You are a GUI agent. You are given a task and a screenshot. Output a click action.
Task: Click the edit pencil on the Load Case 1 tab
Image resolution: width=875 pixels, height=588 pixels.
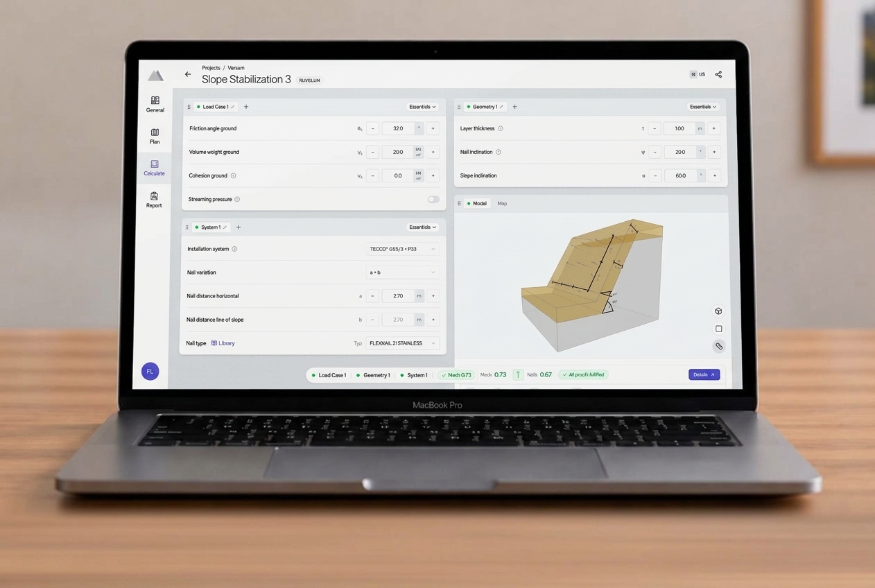pos(232,107)
